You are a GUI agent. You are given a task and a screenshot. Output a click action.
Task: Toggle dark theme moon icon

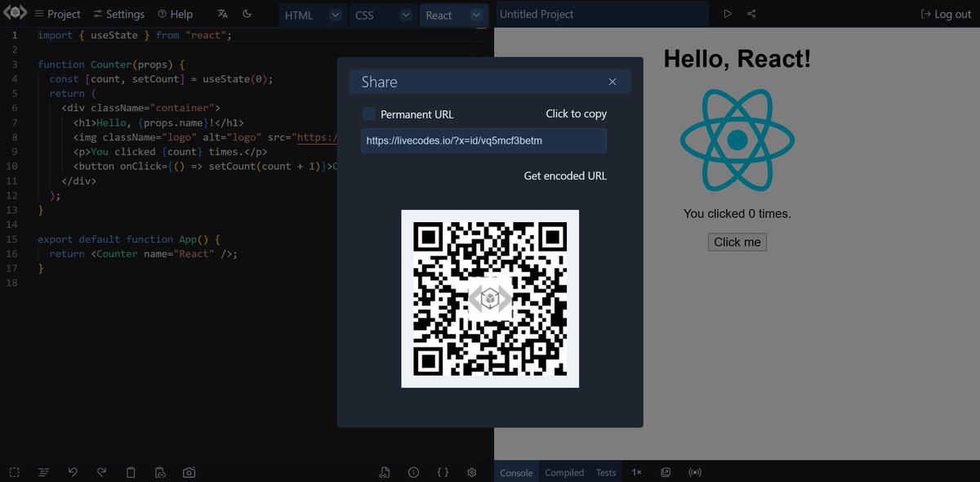247,14
